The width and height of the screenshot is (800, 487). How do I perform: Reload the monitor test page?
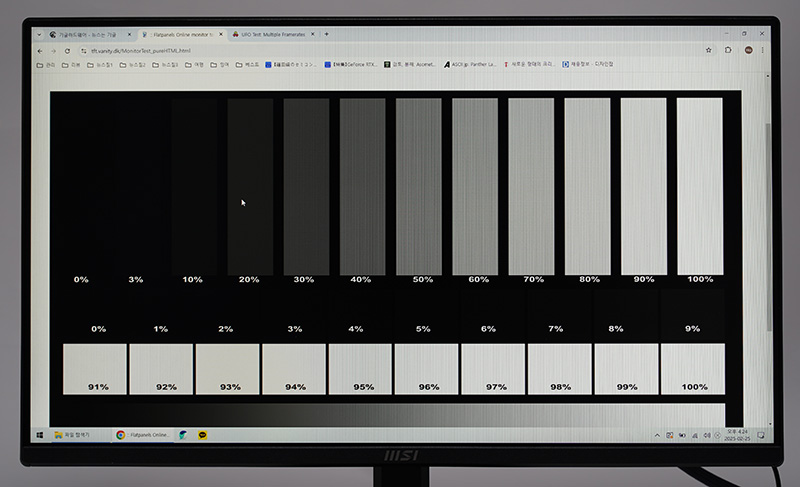tap(67, 51)
